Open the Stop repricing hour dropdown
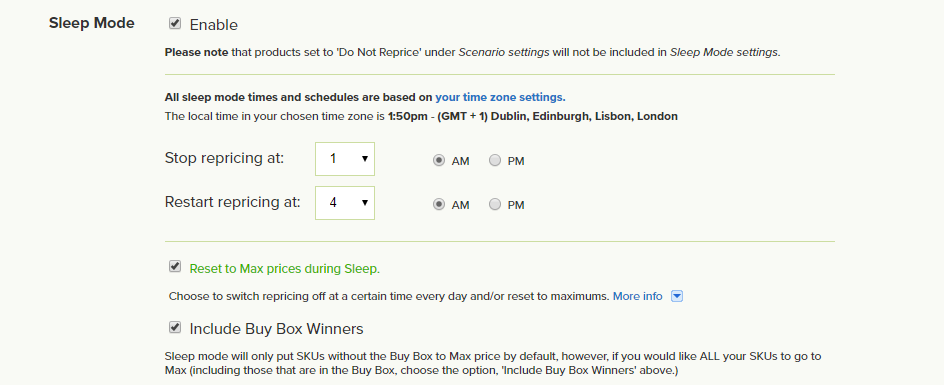This screenshot has width=944, height=385. [345, 159]
